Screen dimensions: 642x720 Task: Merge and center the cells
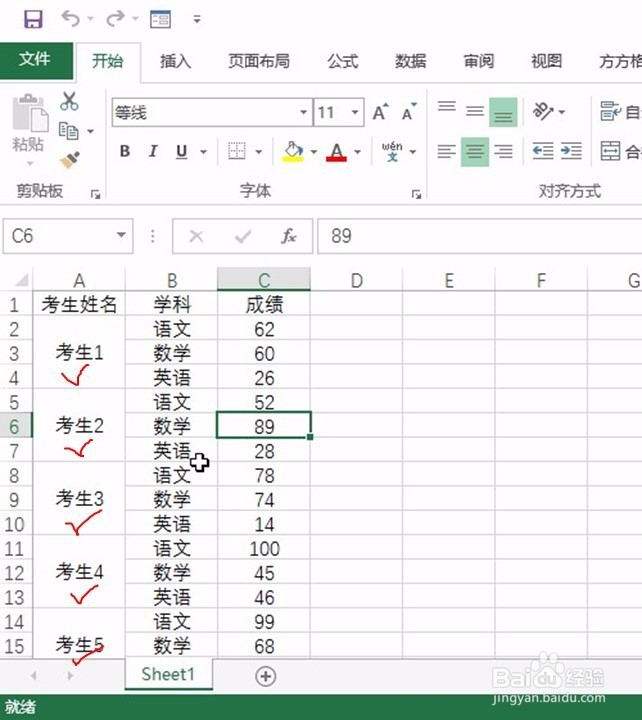click(620, 151)
